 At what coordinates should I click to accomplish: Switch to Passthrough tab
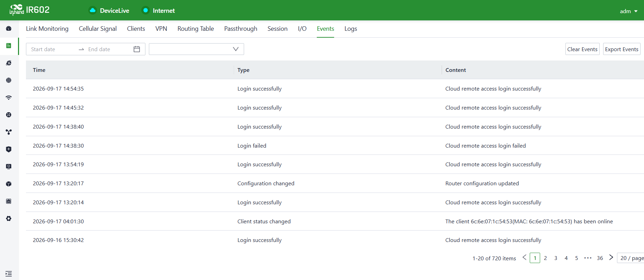(241, 29)
